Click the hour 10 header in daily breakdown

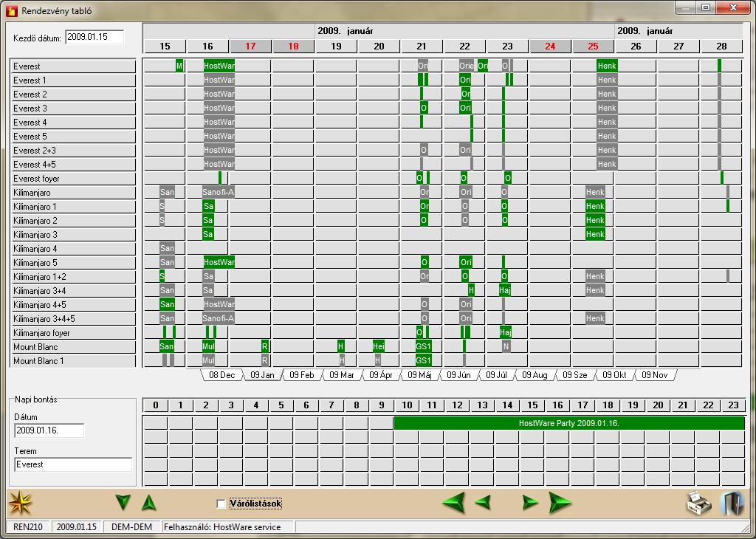click(407, 405)
